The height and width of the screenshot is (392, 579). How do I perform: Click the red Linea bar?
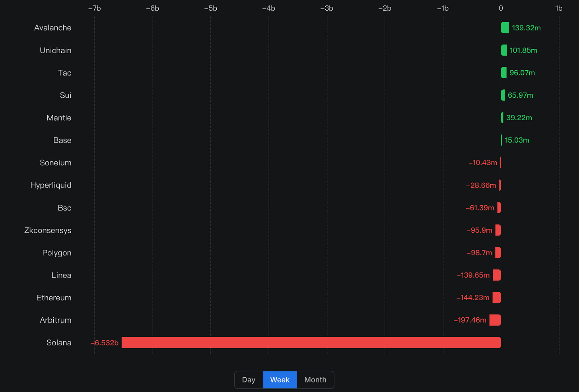tap(497, 275)
